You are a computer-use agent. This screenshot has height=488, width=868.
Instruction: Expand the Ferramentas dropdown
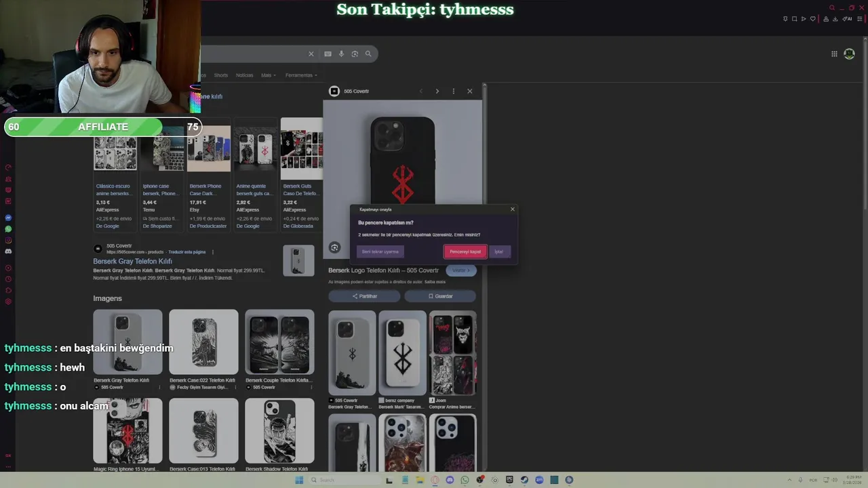pos(301,75)
